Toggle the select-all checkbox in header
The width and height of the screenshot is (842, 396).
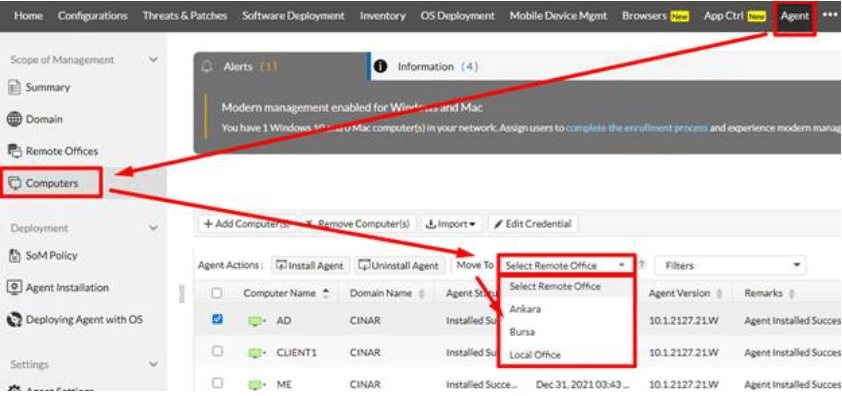[x=216, y=293]
